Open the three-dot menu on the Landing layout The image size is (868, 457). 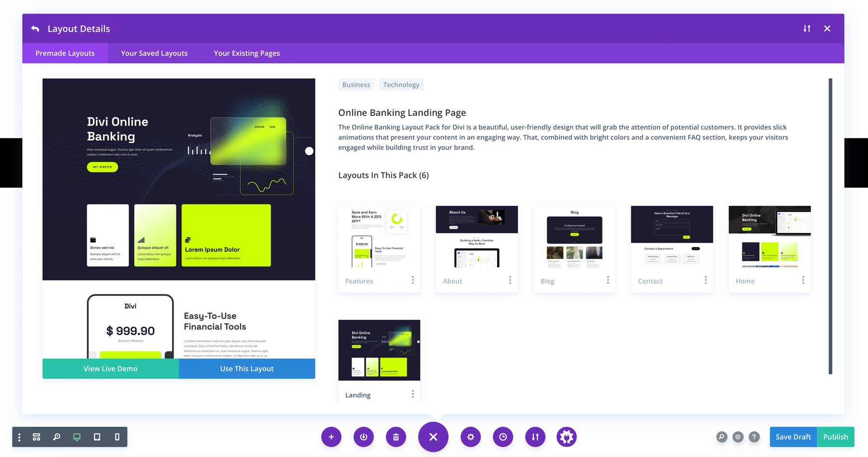[413, 394]
